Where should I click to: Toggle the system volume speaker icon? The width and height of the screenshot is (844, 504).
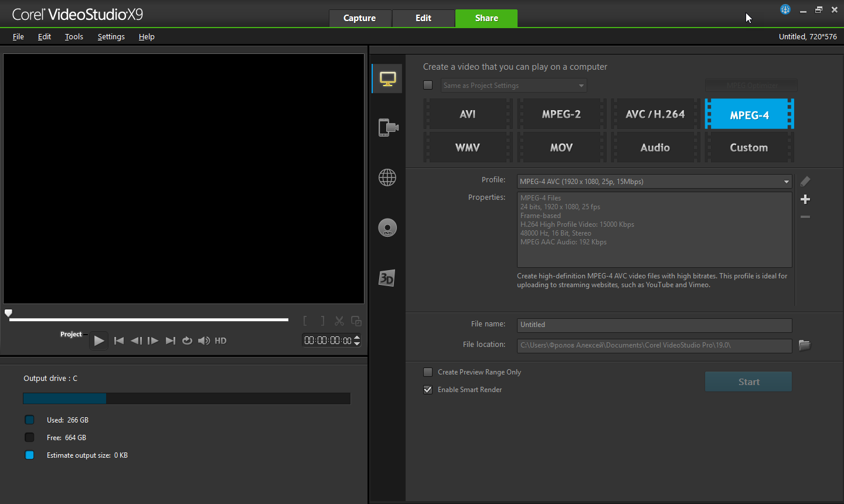point(203,340)
